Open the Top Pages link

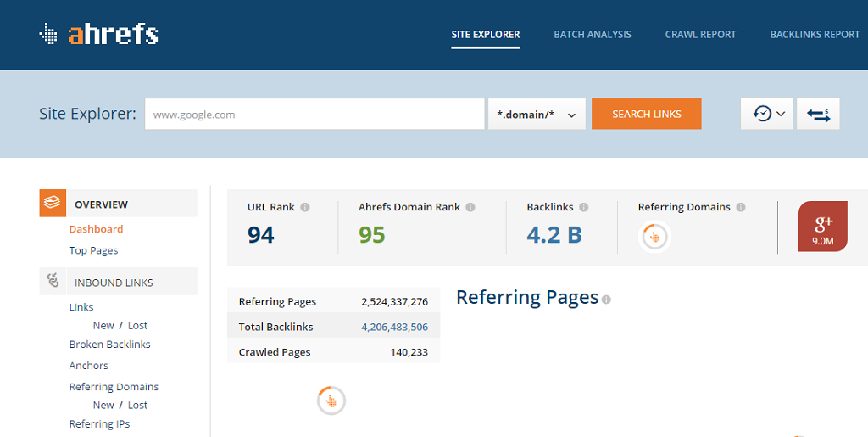coord(93,250)
